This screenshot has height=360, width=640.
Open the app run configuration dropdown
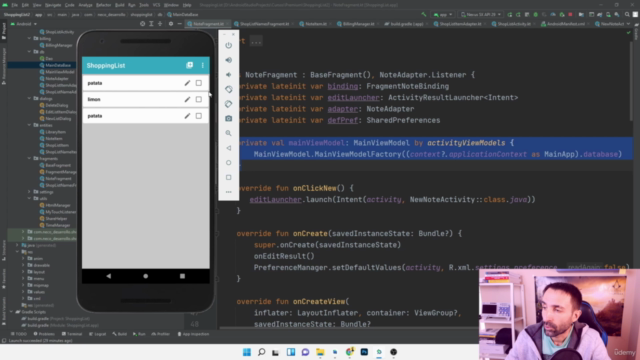(443, 14)
